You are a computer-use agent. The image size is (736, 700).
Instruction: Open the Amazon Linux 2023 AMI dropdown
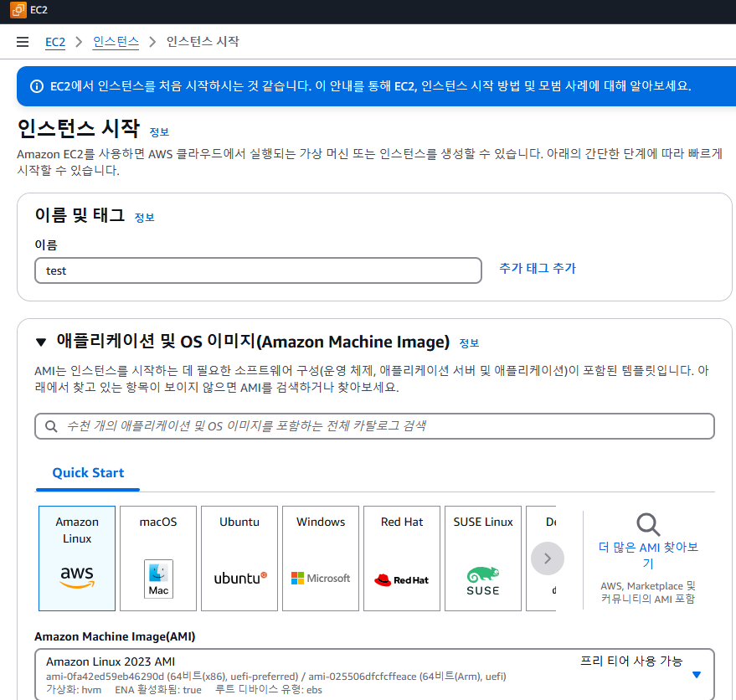[x=374, y=675]
